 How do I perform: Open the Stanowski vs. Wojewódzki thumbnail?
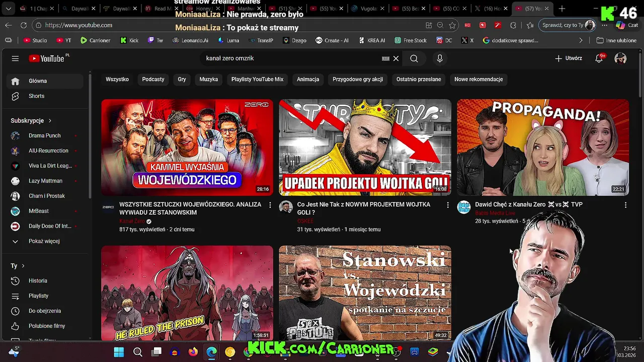pyautogui.click(x=365, y=293)
